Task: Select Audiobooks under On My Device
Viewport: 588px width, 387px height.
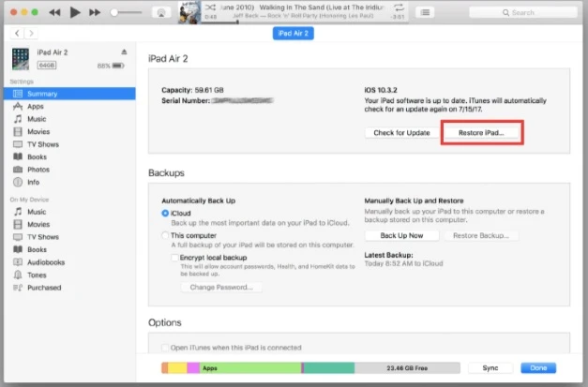Action: pos(69,262)
